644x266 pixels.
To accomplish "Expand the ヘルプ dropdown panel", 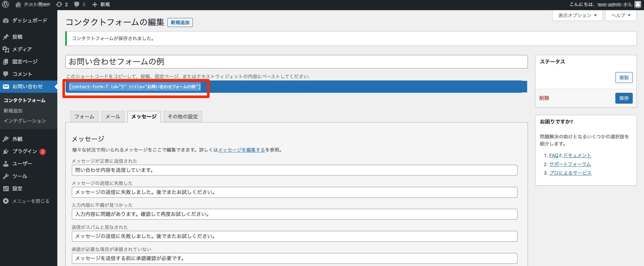I will click(x=621, y=15).
